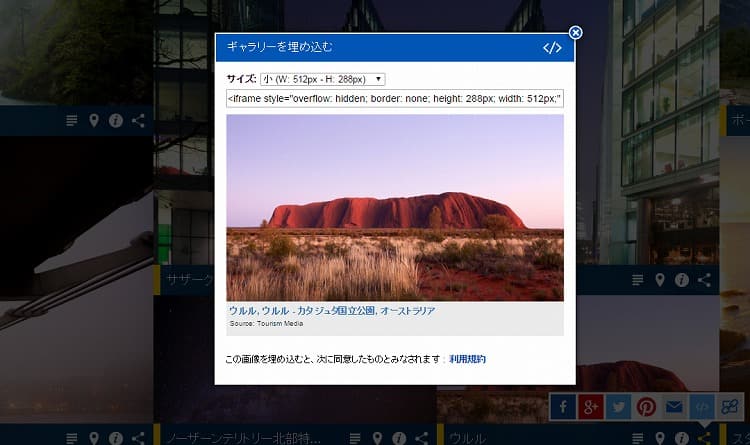Click map pin on top-left forest card
The width and height of the screenshot is (750, 445).
coord(94,121)
